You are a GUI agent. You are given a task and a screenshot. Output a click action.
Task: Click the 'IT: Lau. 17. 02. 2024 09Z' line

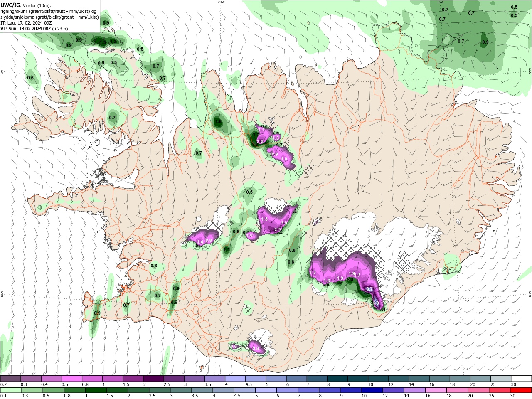[x=26, y=23]
